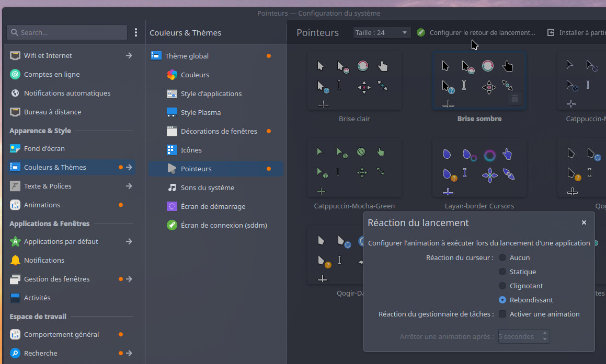This screenshot has height=364, width=606.
Task: Click the trash icon on Brise sombre
Action: (514, 98)
